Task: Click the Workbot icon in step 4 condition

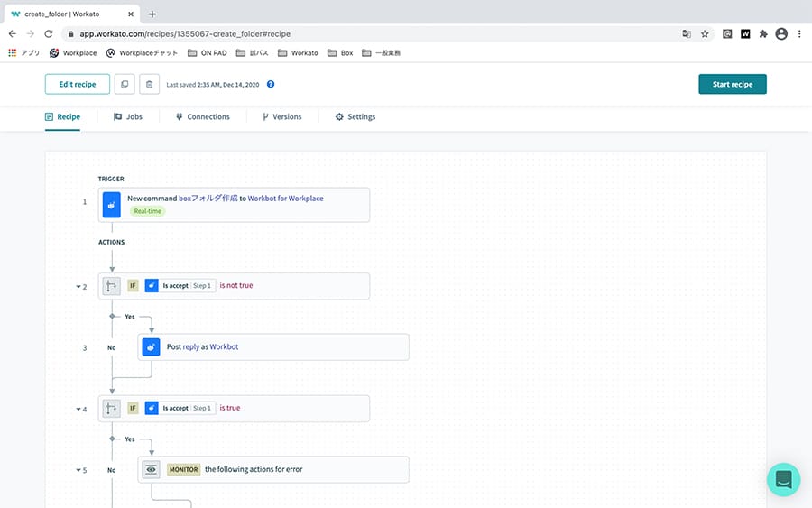Action: coord(152,408)
